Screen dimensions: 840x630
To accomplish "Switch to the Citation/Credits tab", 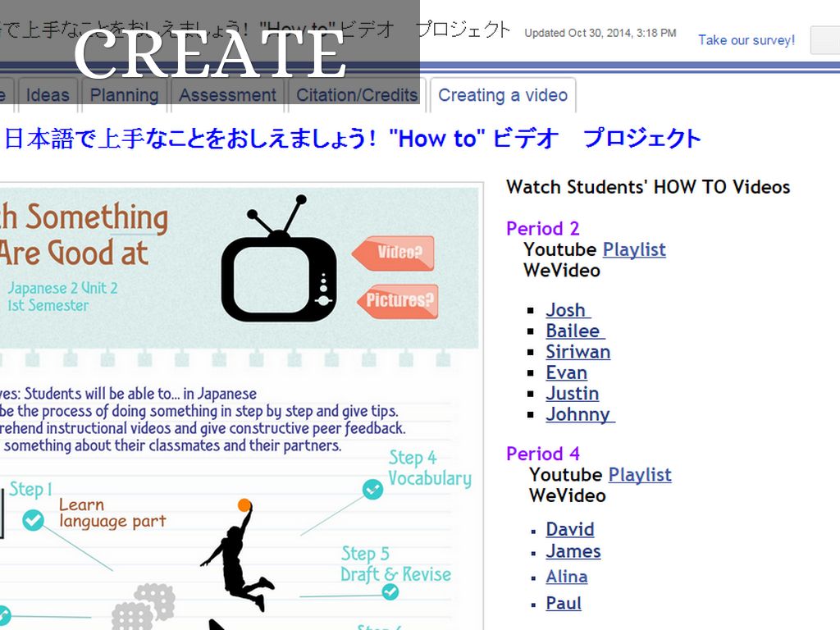I will coord(357,95).
